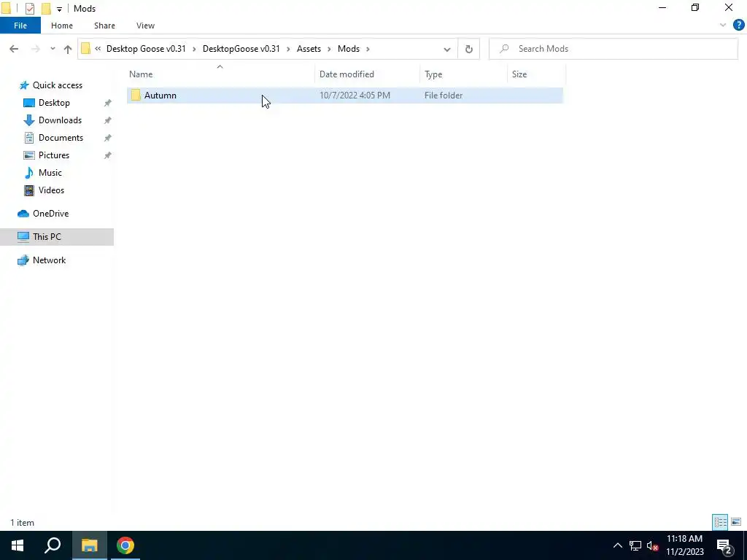Open the File ribbon tab
The height and width of the screenshot is (560, 747).
(20, 26)
